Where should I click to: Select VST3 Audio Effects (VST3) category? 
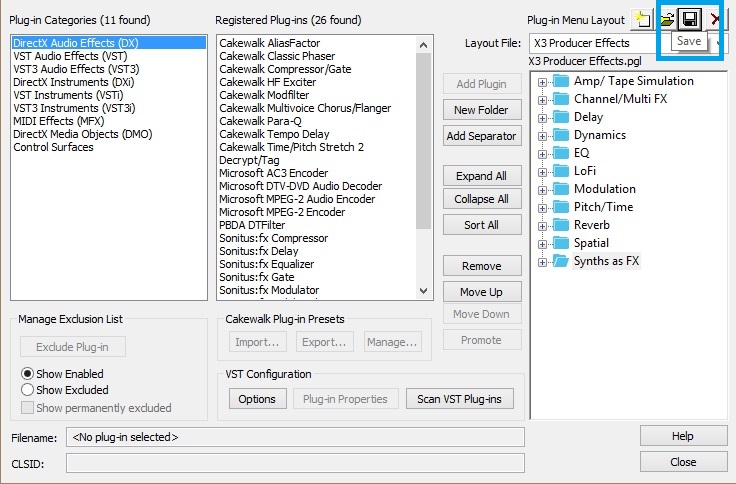pos(76,69)
